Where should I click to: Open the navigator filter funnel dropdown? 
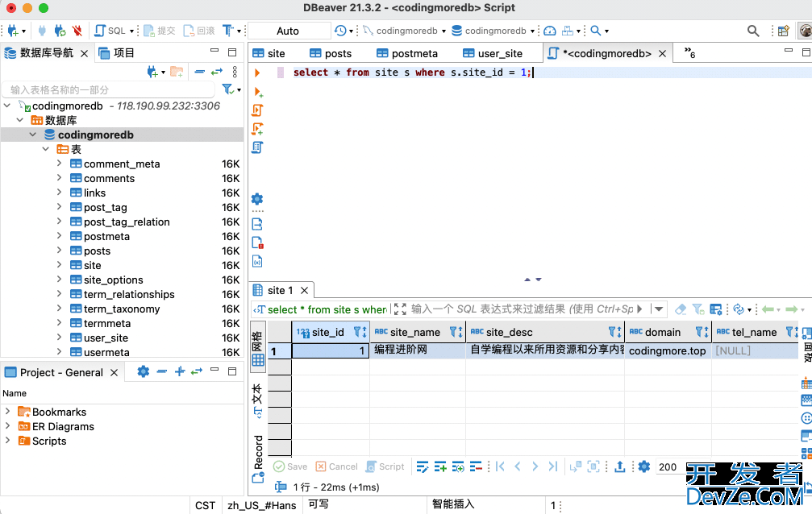[x=239, y=90]
